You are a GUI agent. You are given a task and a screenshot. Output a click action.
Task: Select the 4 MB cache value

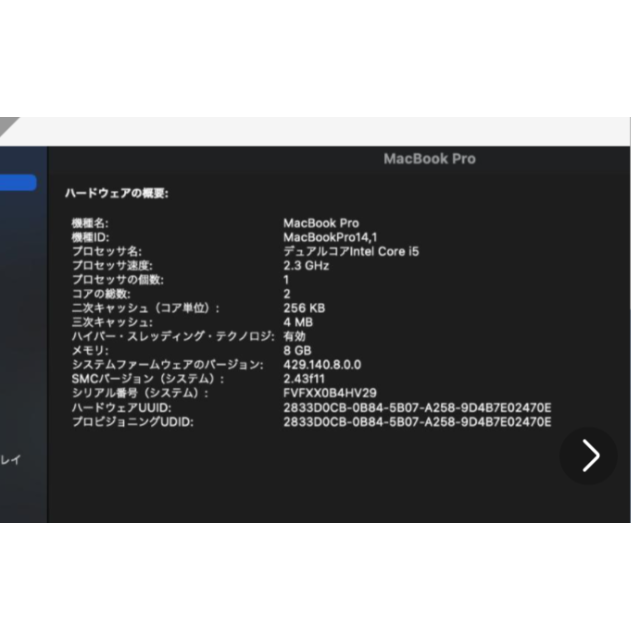tap(298, 322)
